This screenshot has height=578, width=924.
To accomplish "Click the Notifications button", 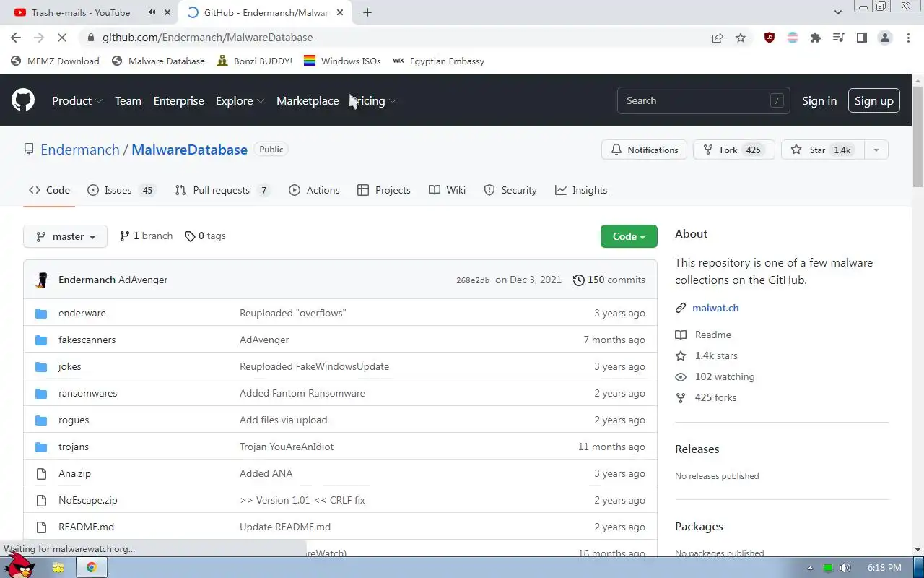I will (x=644, y=150).
